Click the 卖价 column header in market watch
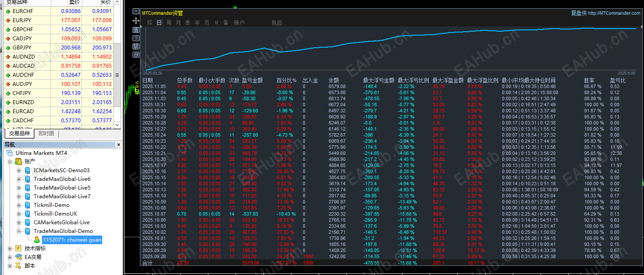Screen dimensions: 644x275 pos(66,3)
